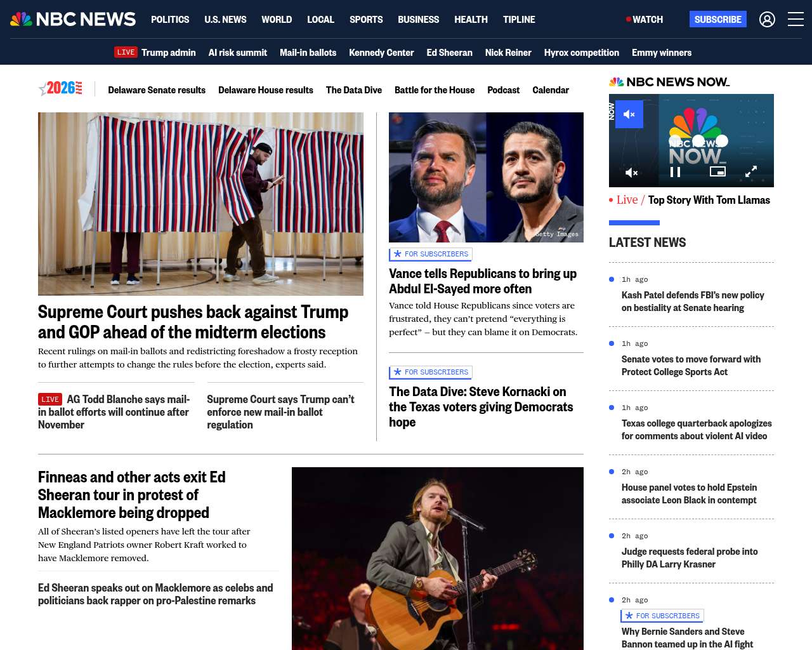Select the Business menu item

[418, 20]
